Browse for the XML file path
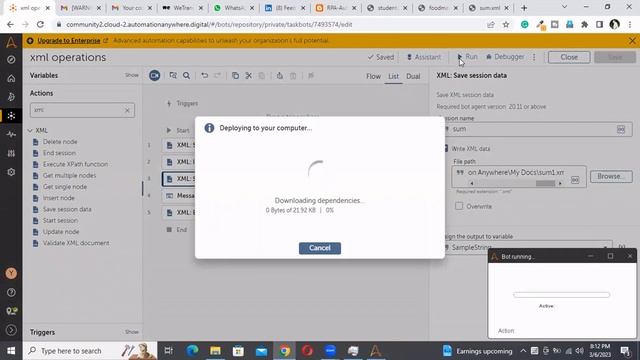 tap(611, 176)
